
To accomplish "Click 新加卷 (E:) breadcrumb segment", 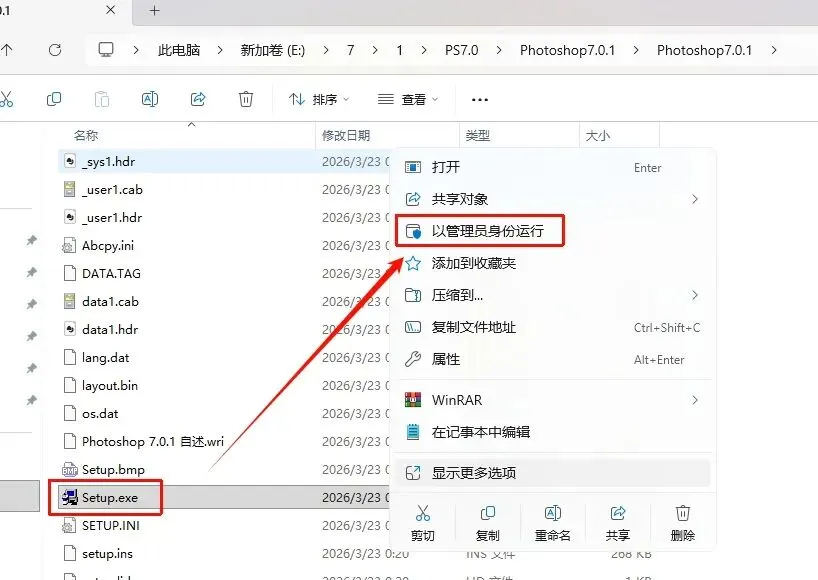I will [x=272, y=50].
